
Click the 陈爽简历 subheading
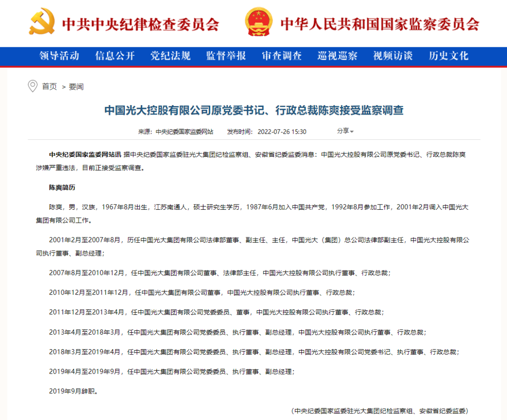62,188
